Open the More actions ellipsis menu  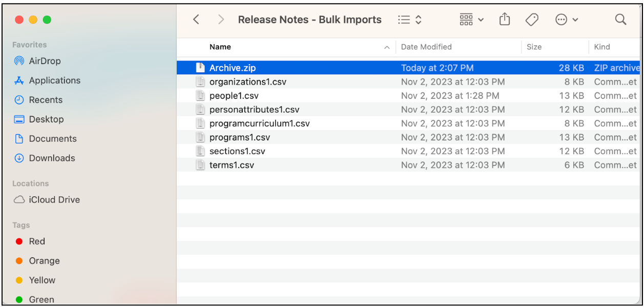coord(567,19)
